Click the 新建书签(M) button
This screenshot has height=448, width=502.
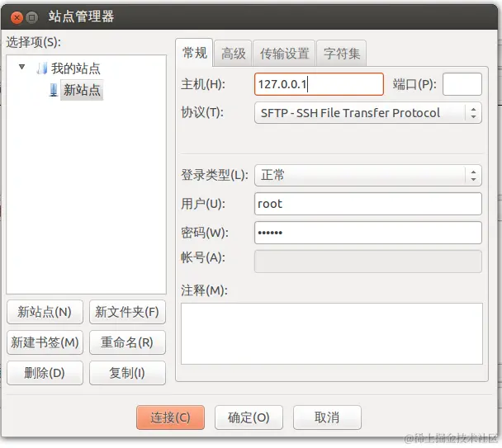pos(45,342)
